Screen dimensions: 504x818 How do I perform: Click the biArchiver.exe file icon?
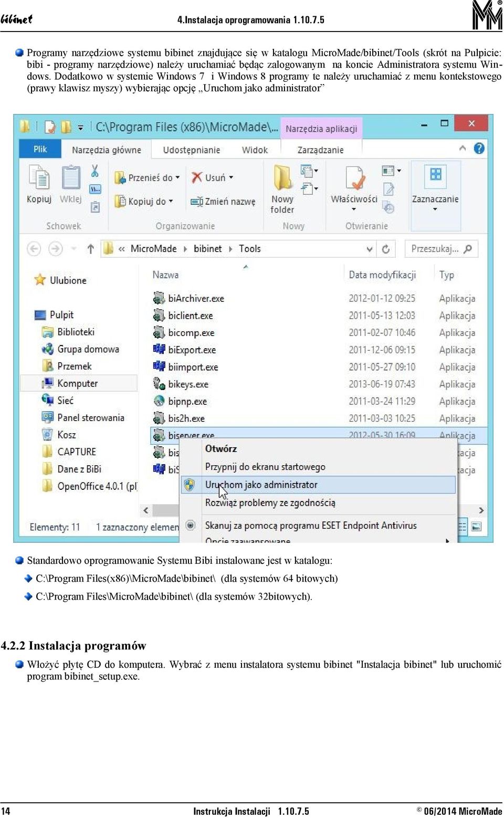(159, 298)
